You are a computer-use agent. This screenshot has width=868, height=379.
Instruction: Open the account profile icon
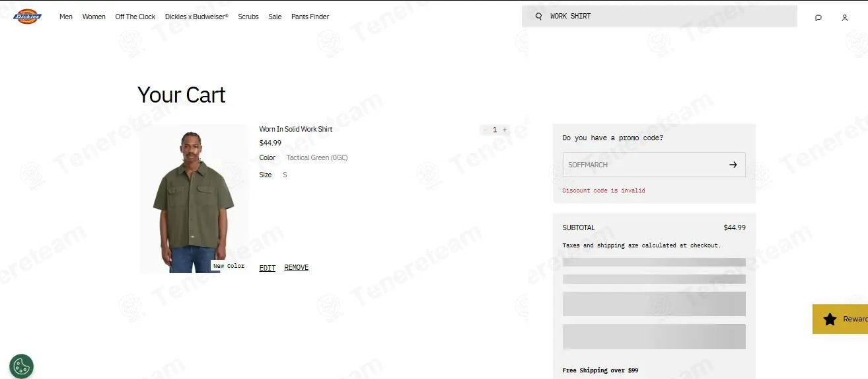click(845, 18)
